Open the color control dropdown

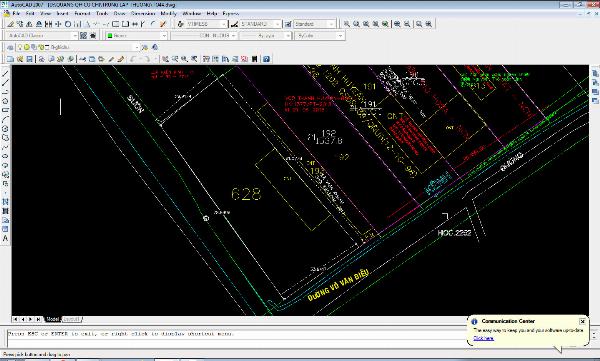(137, 36)
